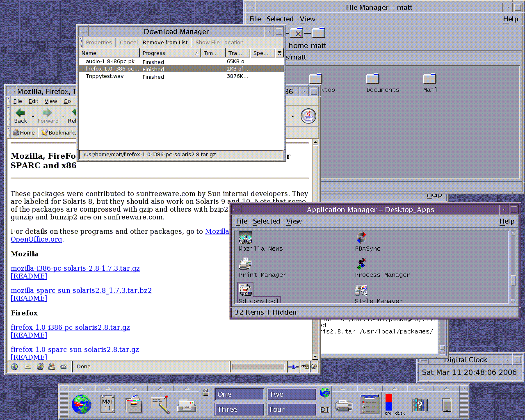Switch to workspace Two
Viewport: 525px width, 420px height.
[x=291, y=394]
